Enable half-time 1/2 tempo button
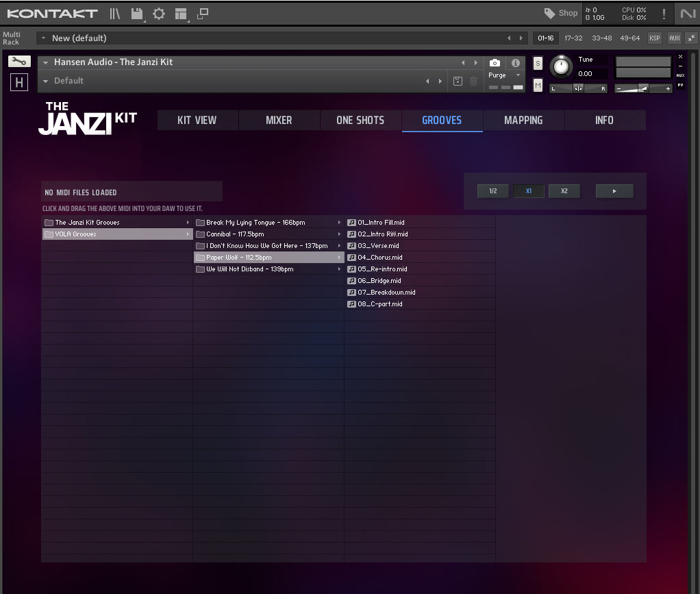The image size is (700, 594). click(x=493, y=191)
